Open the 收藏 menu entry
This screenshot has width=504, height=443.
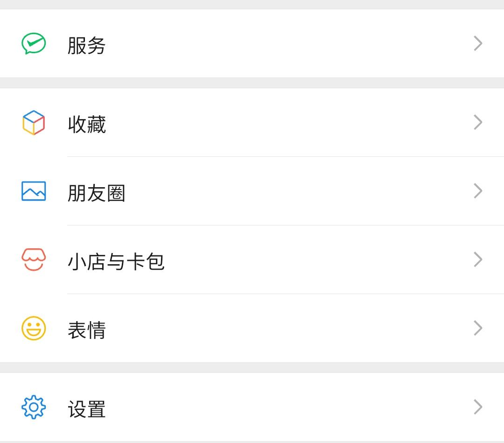87,125
